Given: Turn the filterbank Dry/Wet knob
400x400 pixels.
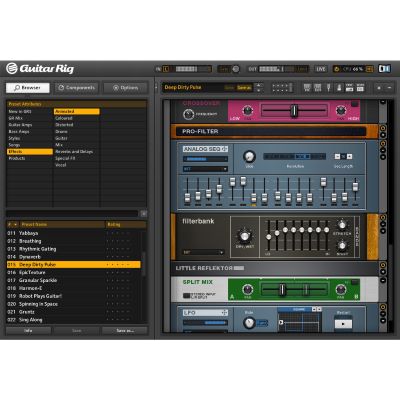Looking at the screenshot, I should pyautogui.click(x=245, y=236).
